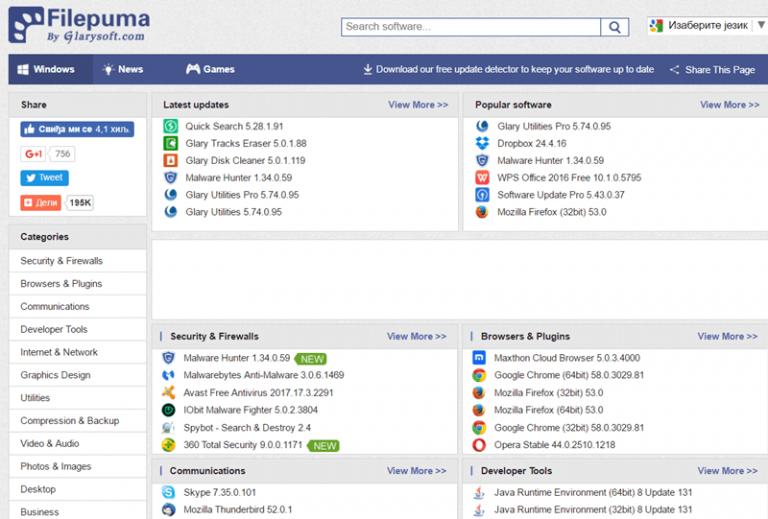Open the Games tab
Viewport: 768px width, 519px height.
click(210, 69)
